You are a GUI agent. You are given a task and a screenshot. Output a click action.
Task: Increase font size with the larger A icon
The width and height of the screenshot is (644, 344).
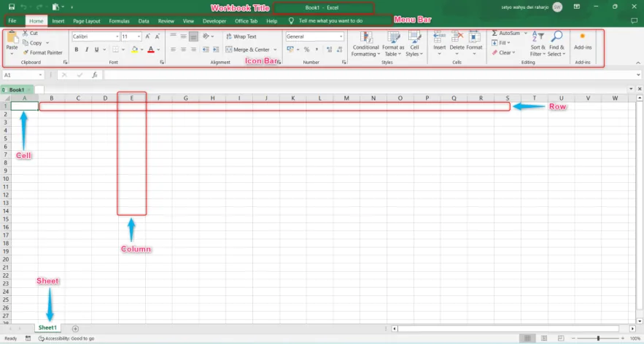pos(147,36)
